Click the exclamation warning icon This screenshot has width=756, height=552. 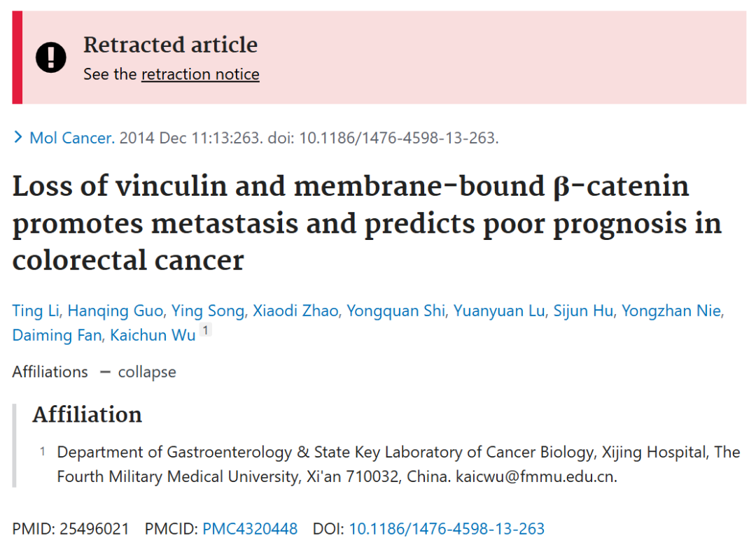click(x=50, y=57)
